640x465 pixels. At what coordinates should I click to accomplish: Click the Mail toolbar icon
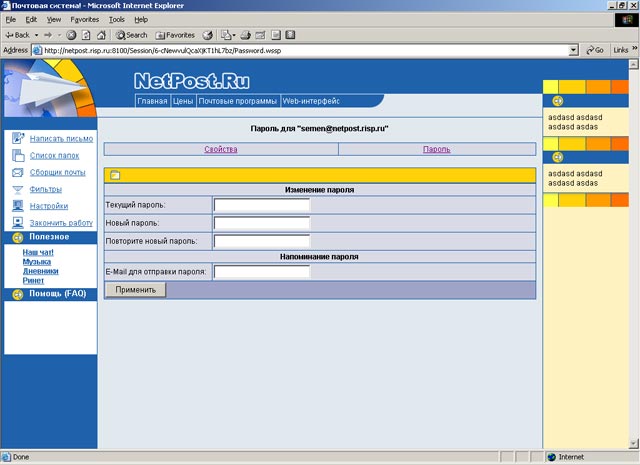click(226, 35)
